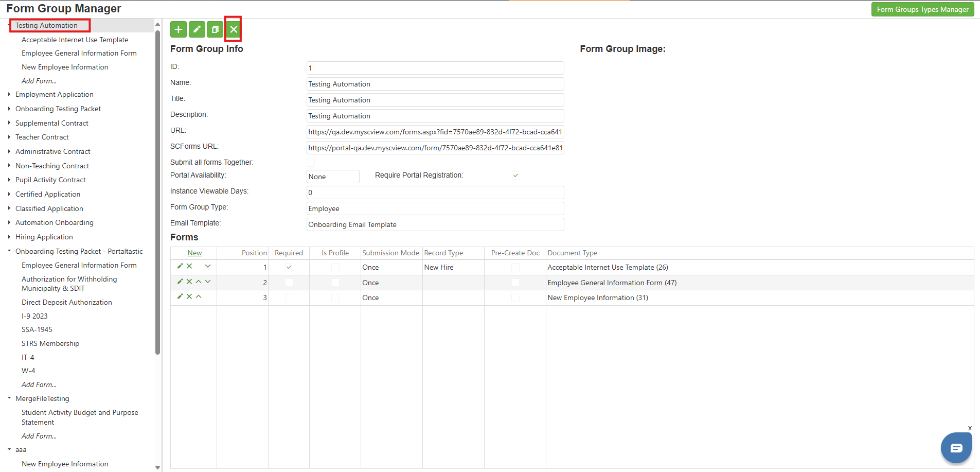Select Pupil Activity Contract in the tree
This screenshot has height=472, width=980.
[x=50, y=180]
